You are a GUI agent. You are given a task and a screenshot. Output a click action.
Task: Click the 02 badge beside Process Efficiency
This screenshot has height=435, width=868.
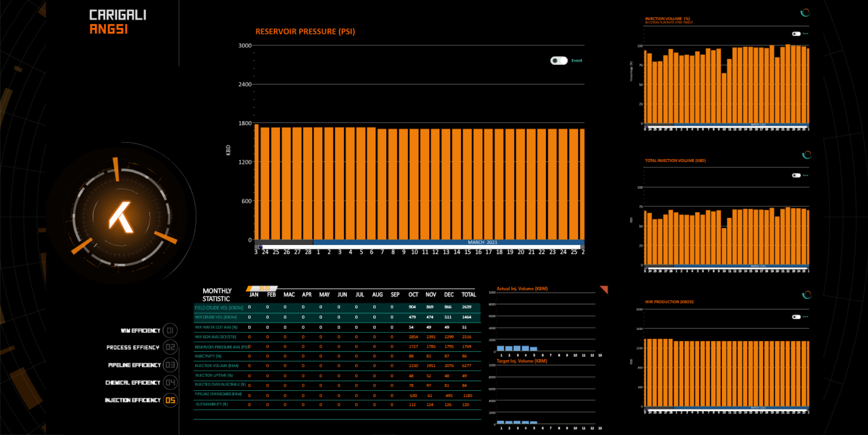[x=170, y=347]
